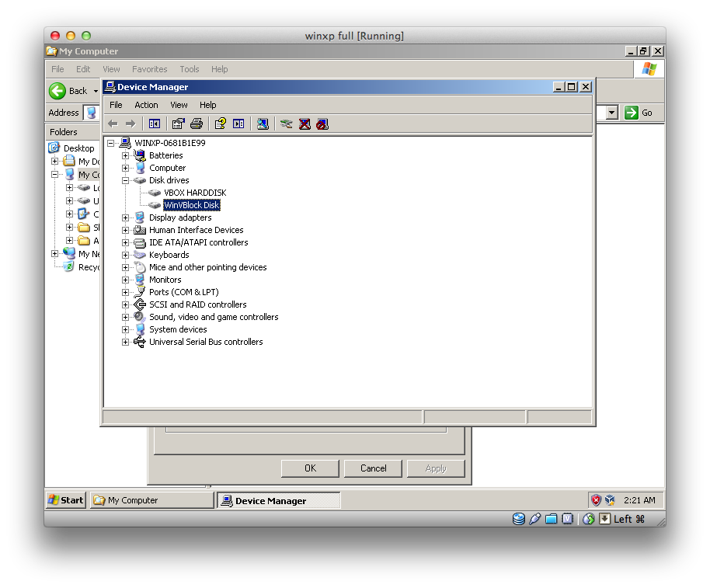The height and width of the screenshot is (588, 710).
Task: Open Properties via the toolbar icon
Action: tap(179, 124)
